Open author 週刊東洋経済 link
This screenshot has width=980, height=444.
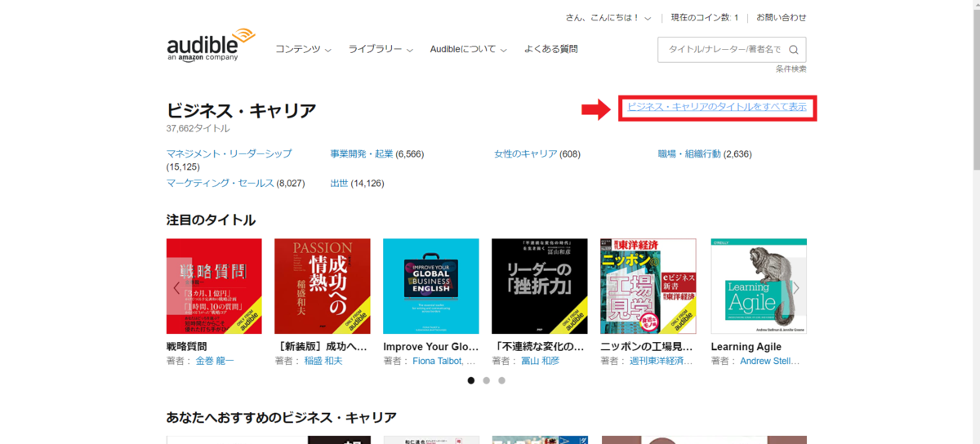pyautogui.click(x=661, y=361)
